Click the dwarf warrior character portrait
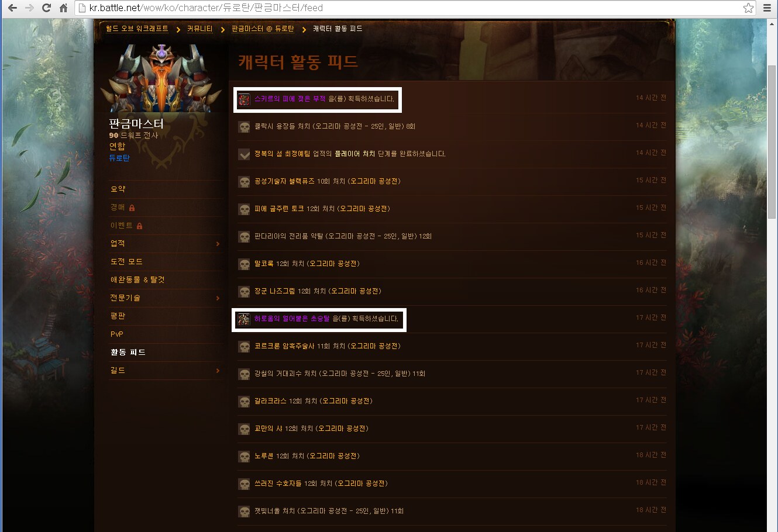Screen dimensions: 778x532 160,78
